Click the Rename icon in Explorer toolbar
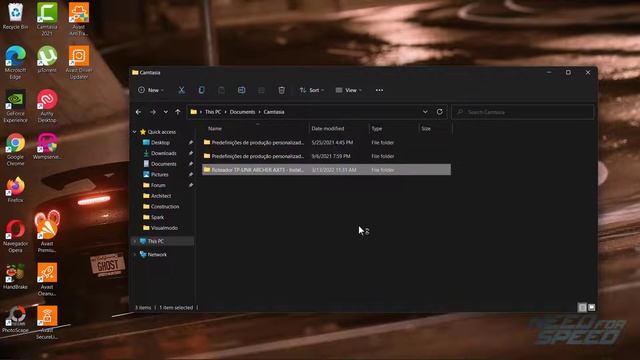The image size is (640, 360). pyautogui.click(x=241, y=90)
